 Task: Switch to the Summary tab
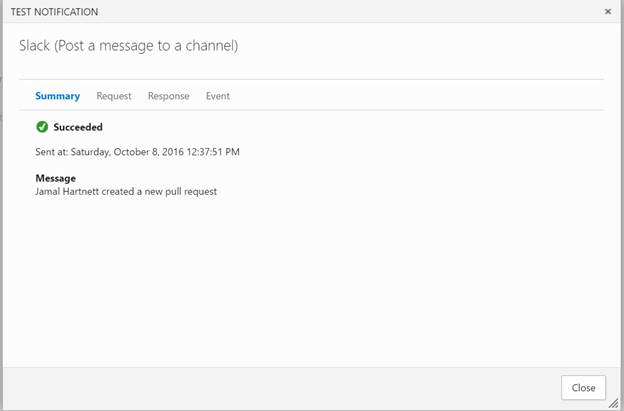[x=57, y=96]
